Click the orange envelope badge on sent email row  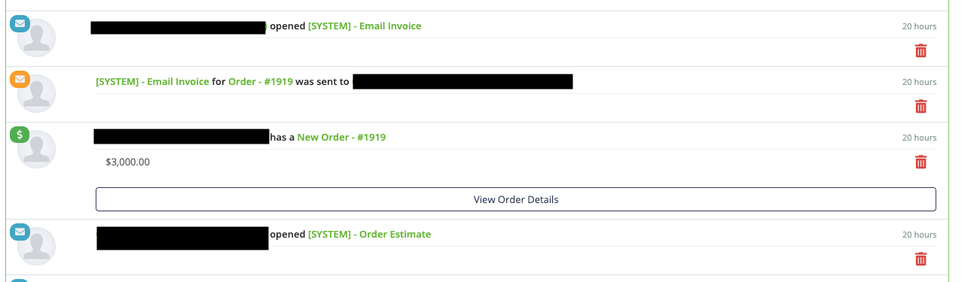point(20,79)
